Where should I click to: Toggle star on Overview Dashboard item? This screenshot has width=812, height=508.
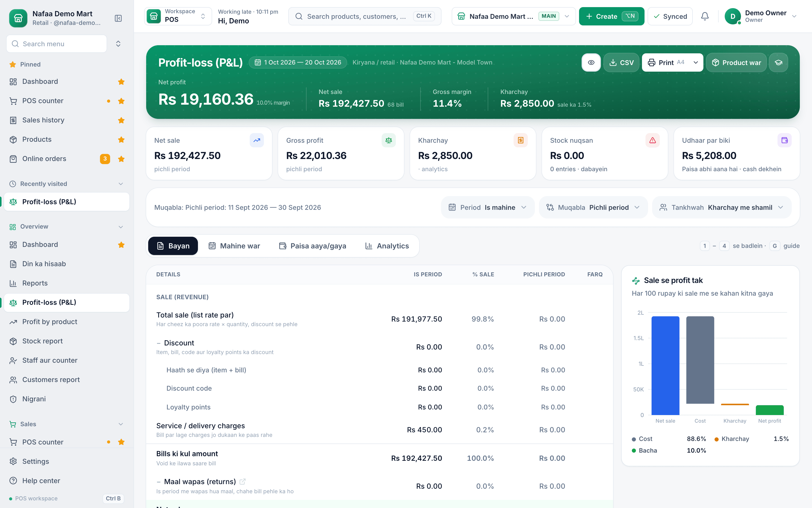pyautogui.click(x=122, y=245)
